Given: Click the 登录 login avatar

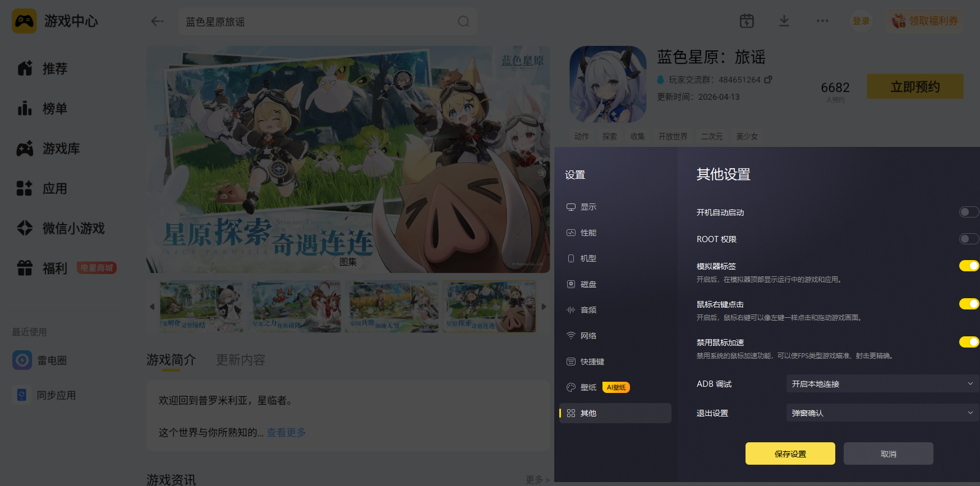Looking at the screenshot, I should [x=861, y=21].
